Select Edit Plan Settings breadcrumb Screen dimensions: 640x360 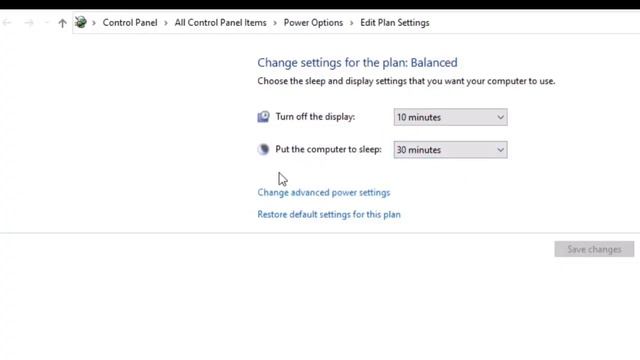(x=394, y=23)
